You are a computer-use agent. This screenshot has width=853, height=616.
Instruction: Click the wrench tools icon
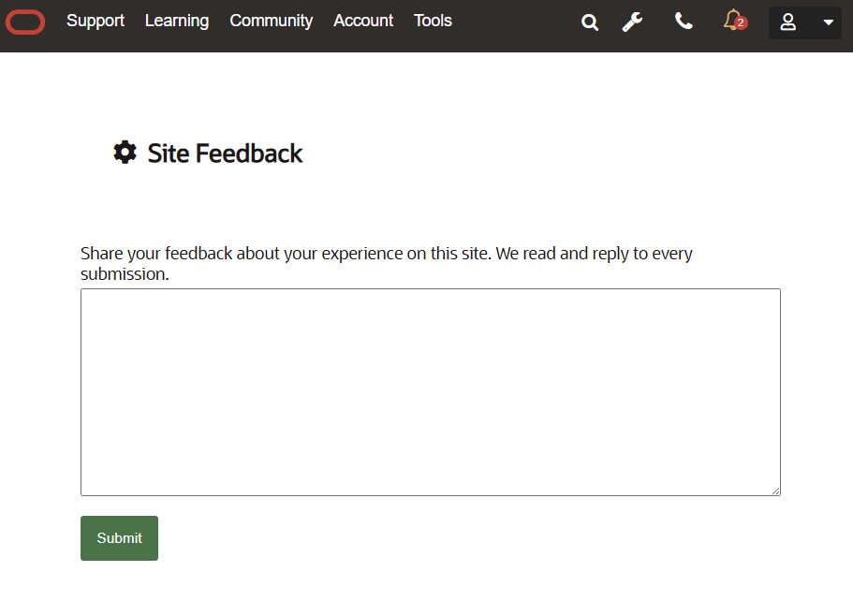click(633, 22)
